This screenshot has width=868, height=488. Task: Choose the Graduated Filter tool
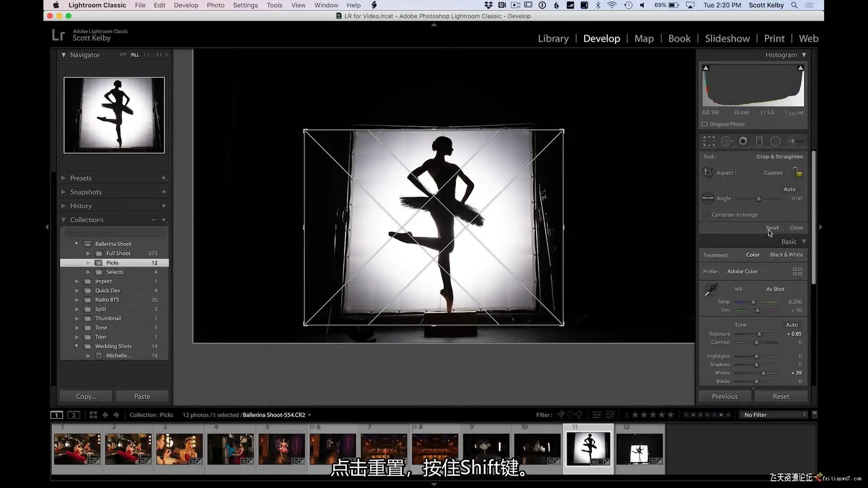coord(759,141)
